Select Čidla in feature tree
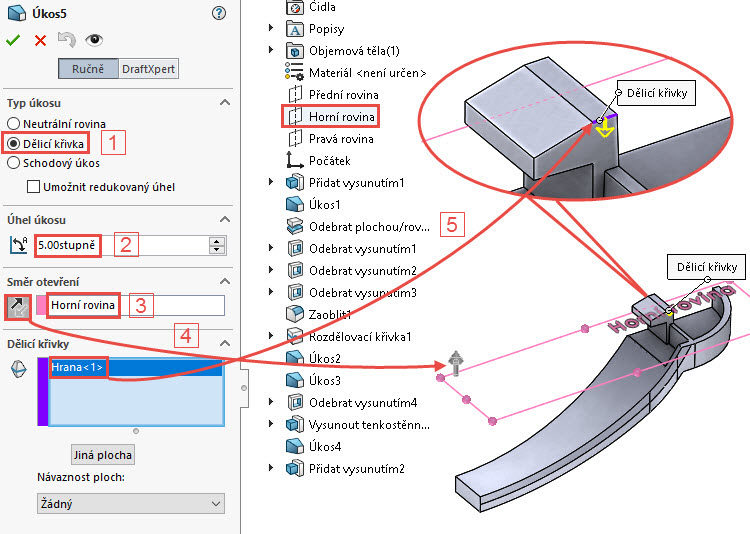 [x=322, y=7]
